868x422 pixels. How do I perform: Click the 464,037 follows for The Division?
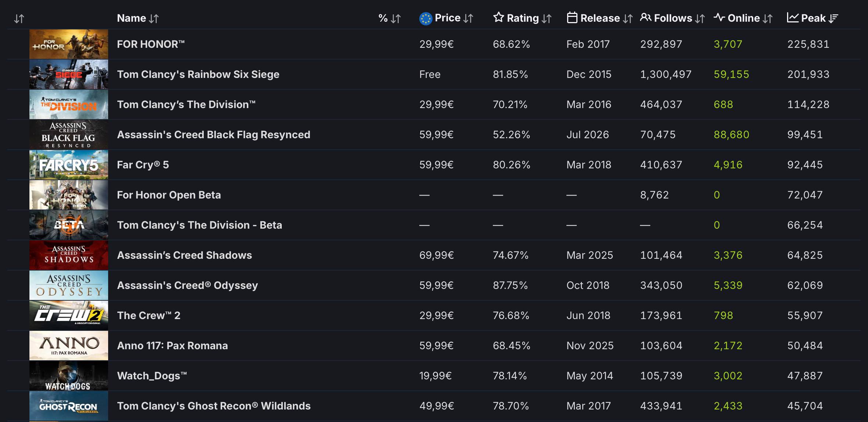pos(661,104)
